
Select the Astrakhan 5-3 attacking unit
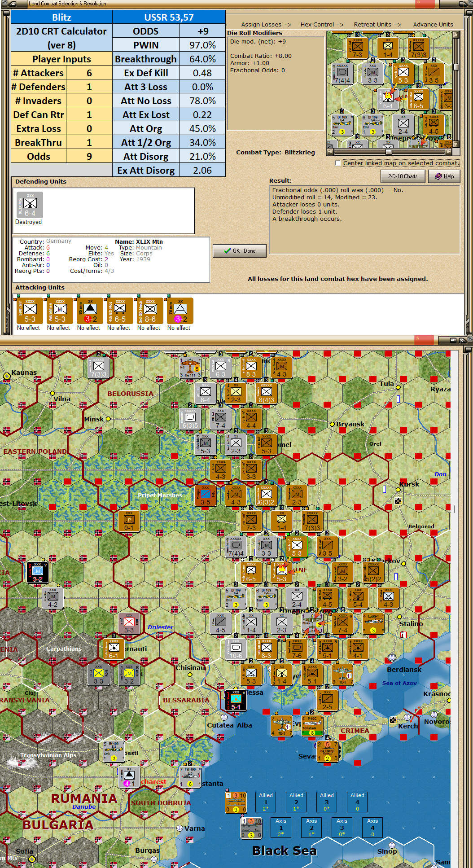[x=60, y=311]
